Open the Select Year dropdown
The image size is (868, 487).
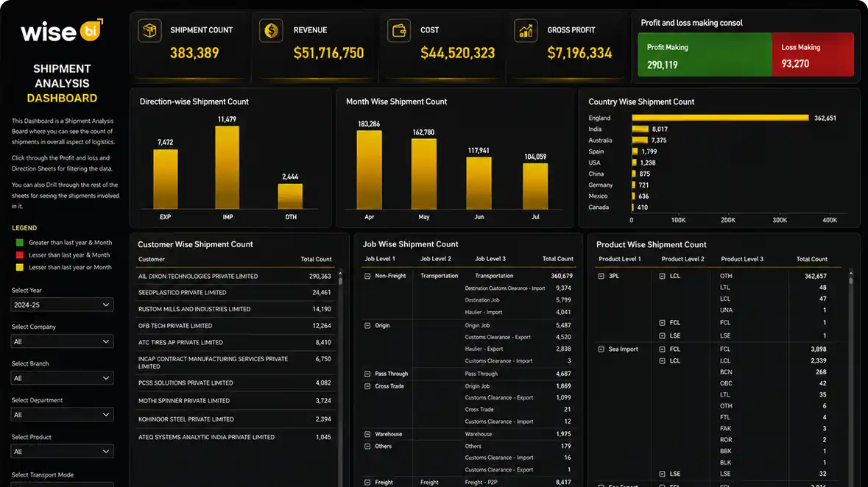coord(62,305)
